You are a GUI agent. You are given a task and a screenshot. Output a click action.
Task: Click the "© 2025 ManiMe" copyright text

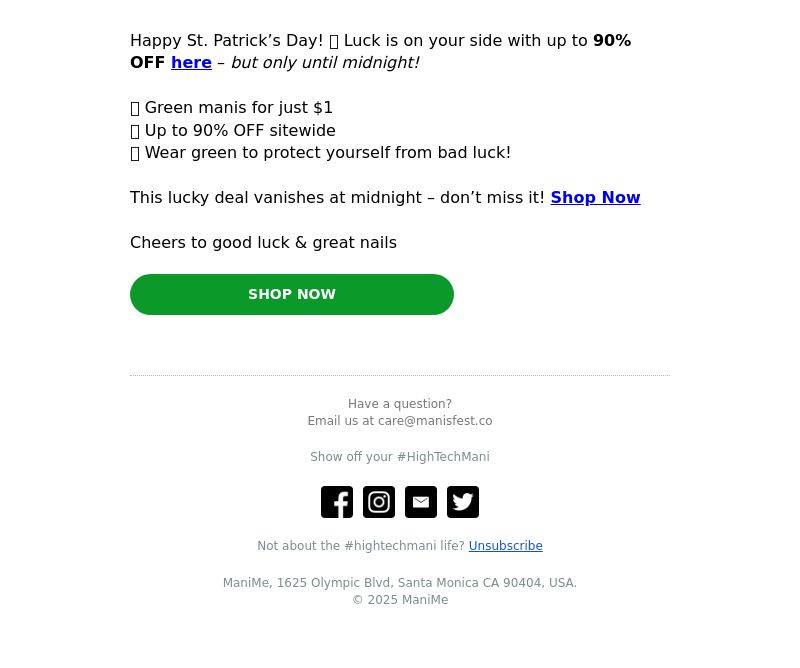pos(400,600)
